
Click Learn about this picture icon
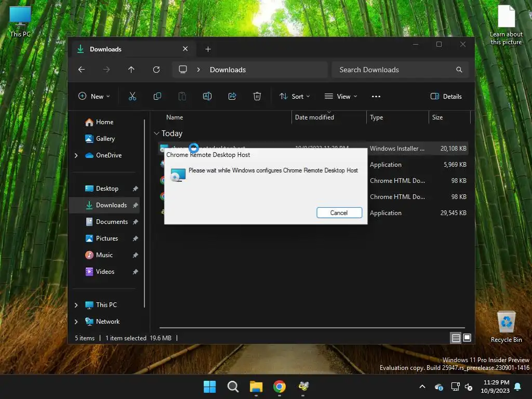[506, 25]
